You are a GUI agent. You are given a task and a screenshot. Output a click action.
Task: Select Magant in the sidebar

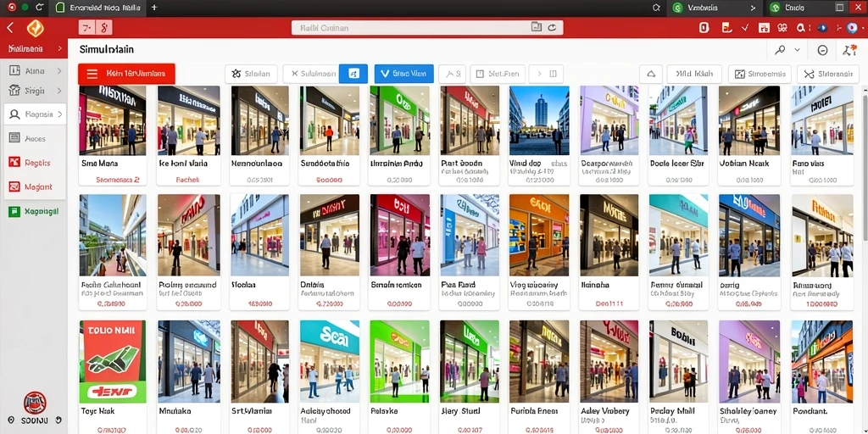[34, 187]
